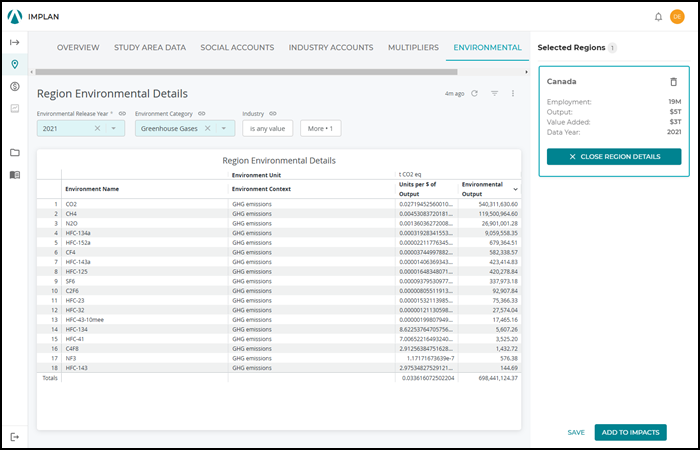Open the Industry is any value filter

pos(267,128)
